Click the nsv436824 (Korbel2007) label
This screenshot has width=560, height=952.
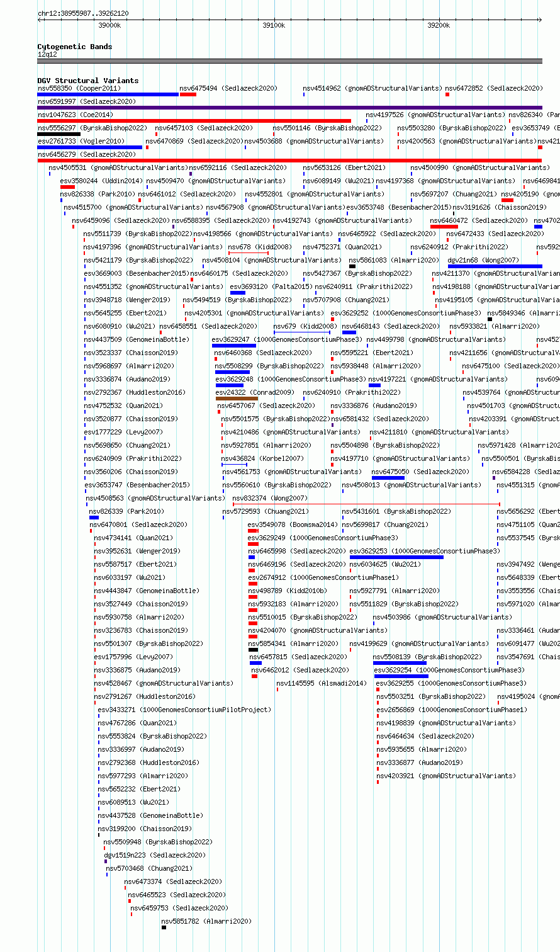(x=262, y=459)
